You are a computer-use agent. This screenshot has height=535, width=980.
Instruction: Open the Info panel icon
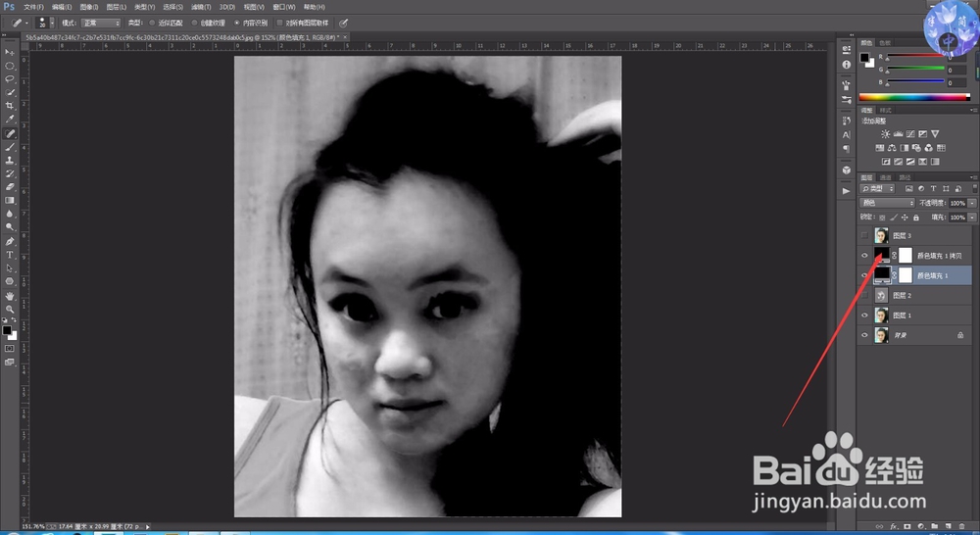[847, 65]
